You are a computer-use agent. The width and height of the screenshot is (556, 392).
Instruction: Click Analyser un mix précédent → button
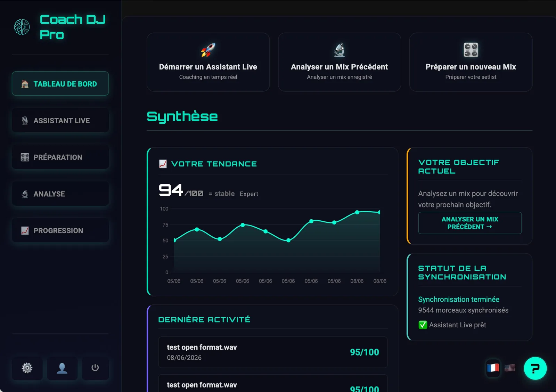click(470, 223)
